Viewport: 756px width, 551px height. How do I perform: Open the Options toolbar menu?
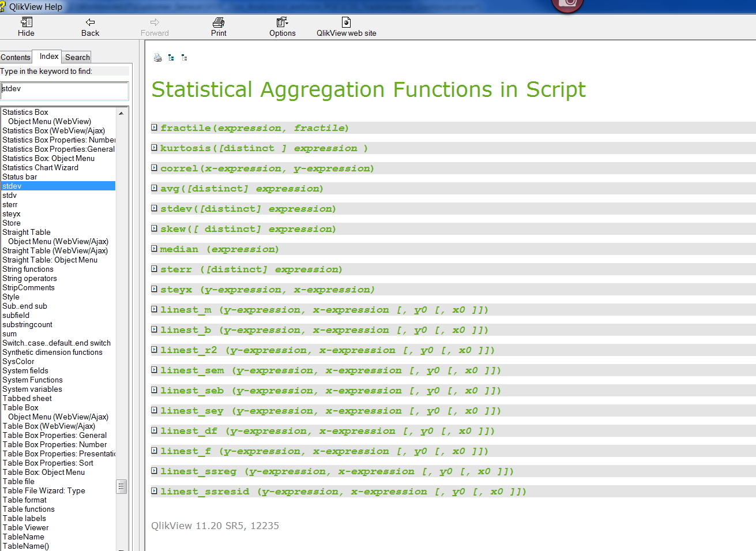pos(282,23)
